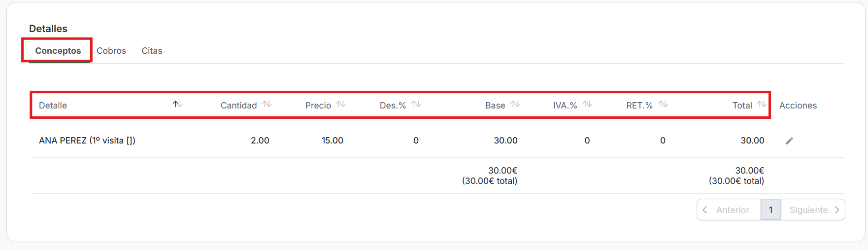Viewport: 868px width, 249px height.
Task: Click the Des.% sort arrows
Action: pos(416,104)
